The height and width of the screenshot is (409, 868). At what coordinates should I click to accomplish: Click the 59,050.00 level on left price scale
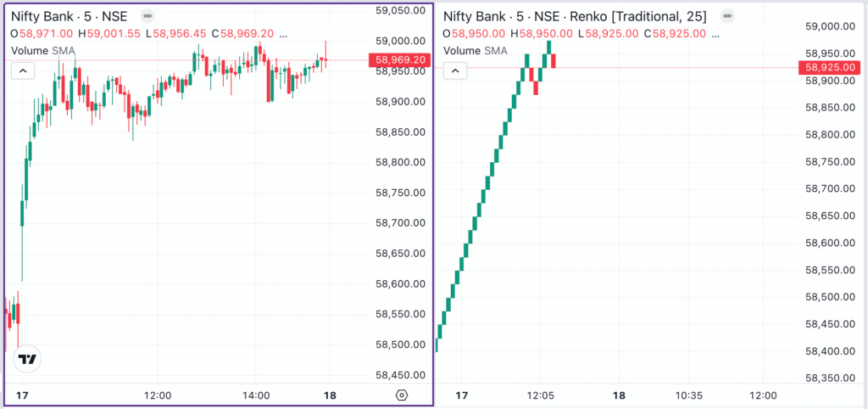coord(399,10)
